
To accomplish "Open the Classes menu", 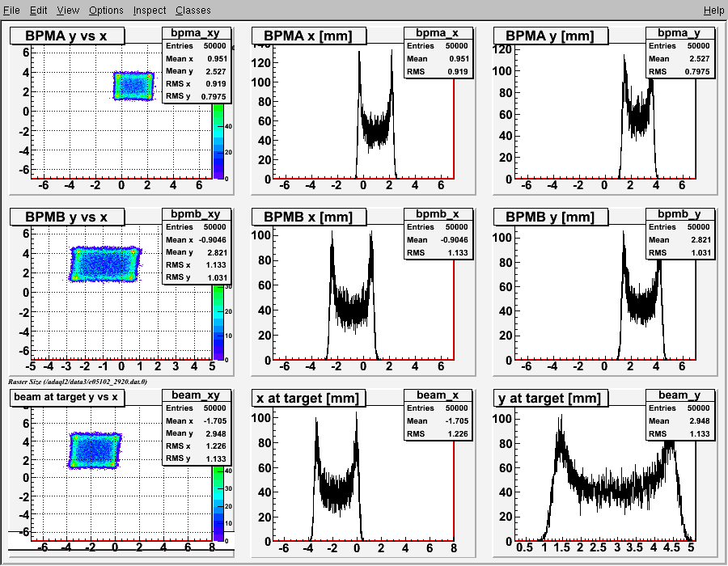I will coord(193,11).
